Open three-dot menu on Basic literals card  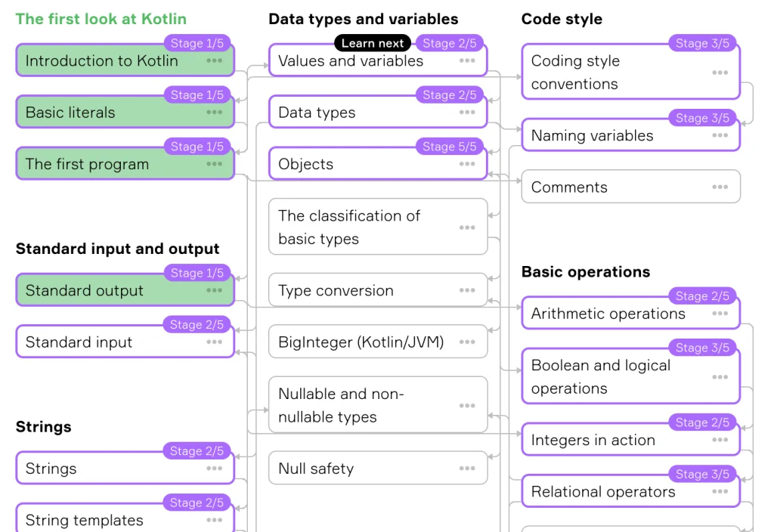tap(215, 113)
